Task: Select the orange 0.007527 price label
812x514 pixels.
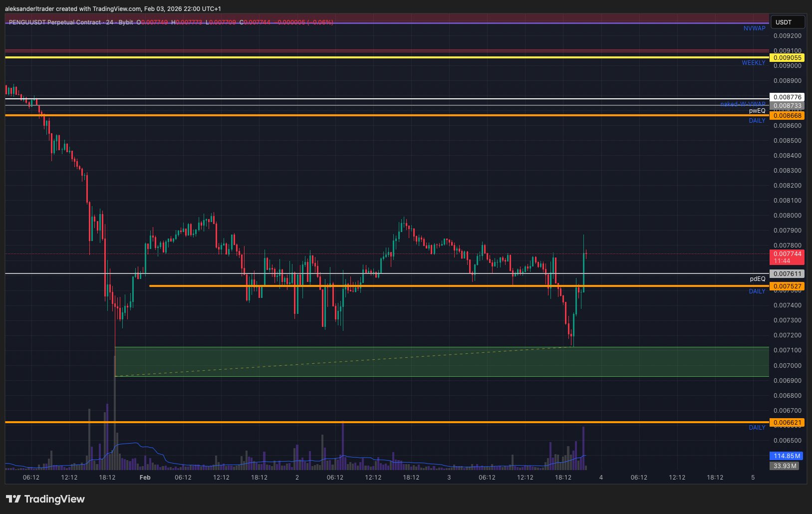Action: [787, 286]
